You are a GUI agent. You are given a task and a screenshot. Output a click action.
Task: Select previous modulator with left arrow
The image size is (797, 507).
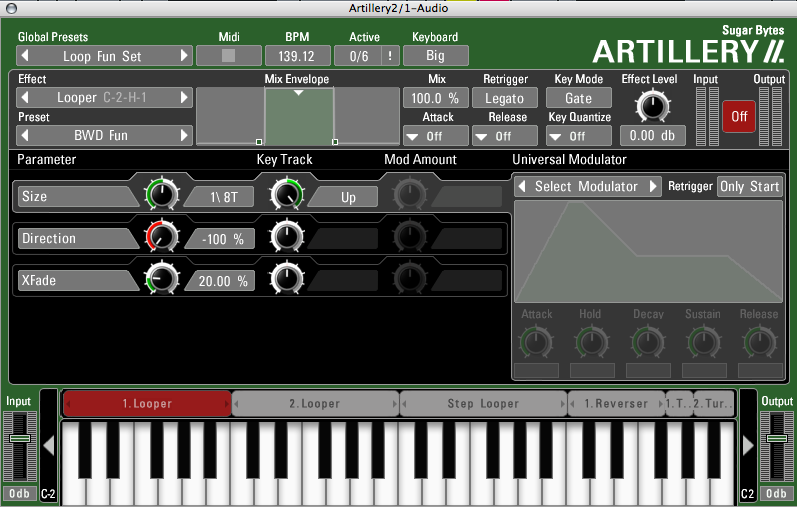point(522,186)
